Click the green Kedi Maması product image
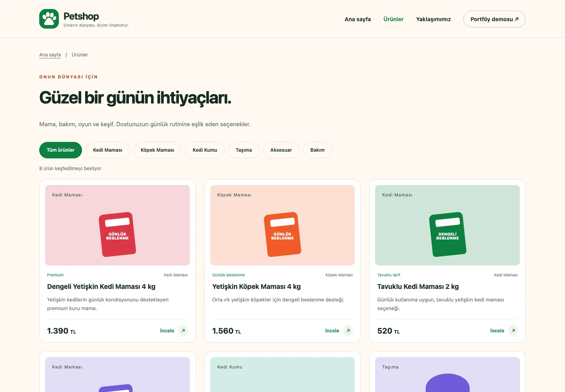The width and height of the screenshot is (565, 392). click(x=447, y=225)
